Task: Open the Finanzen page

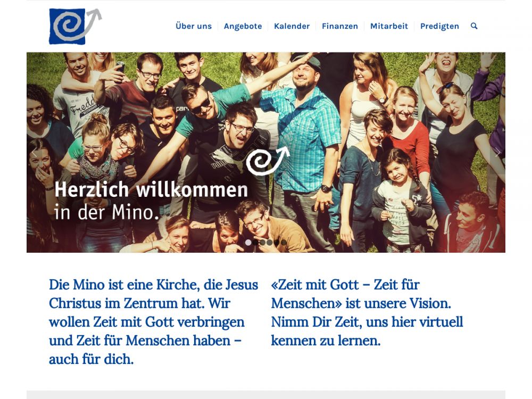Action: pyautogui.click(x=339, y=26)
